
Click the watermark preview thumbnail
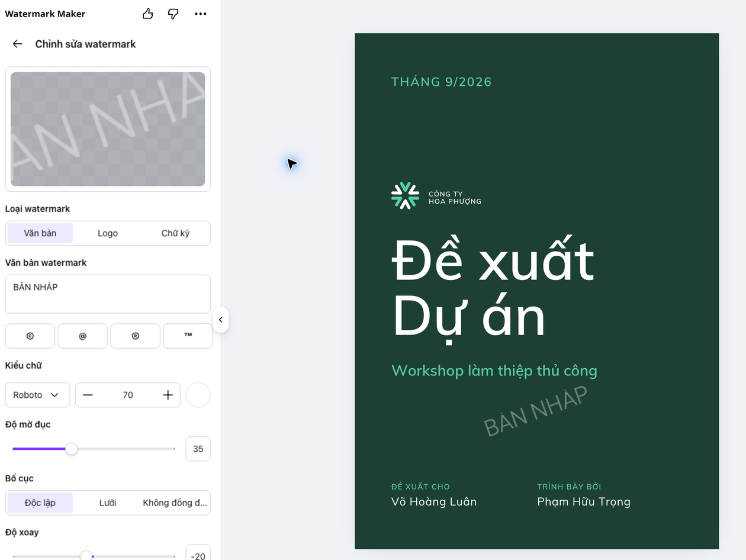pyautogui.click(x=108, y=129)
